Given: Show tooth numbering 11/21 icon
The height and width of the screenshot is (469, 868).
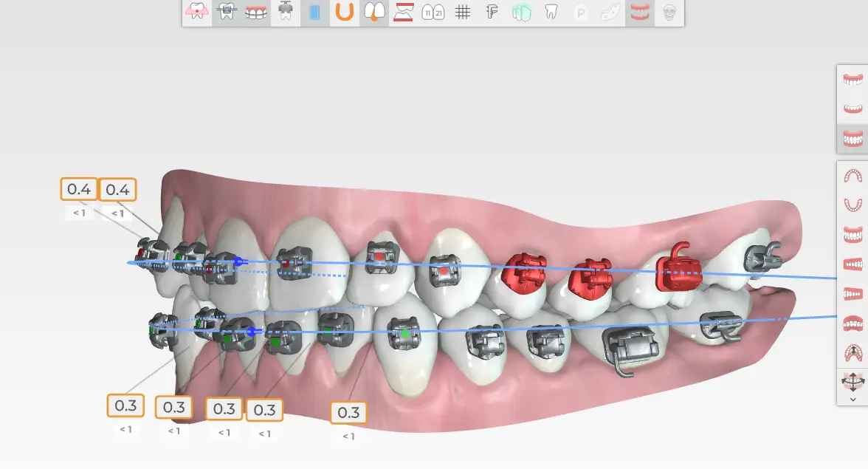Looking at the screenshot, I should (x=433, y=13).
